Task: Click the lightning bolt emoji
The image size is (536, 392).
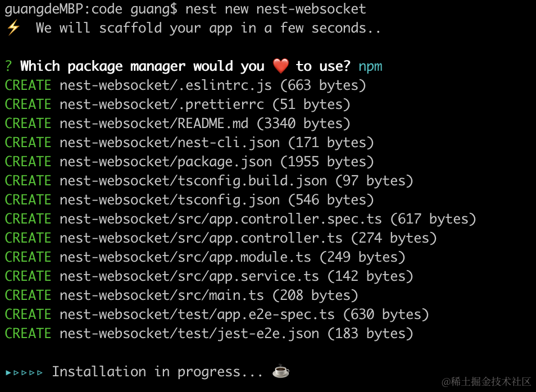Action: (x=13, y=28)
